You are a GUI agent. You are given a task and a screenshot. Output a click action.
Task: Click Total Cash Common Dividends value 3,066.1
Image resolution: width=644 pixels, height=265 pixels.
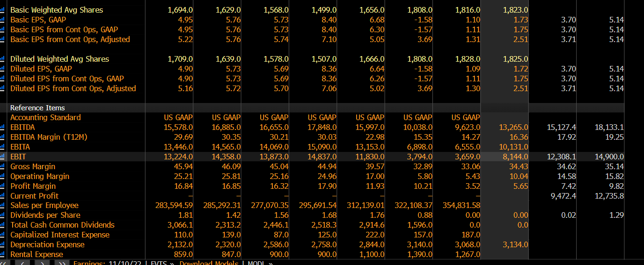tap(180, 225)
